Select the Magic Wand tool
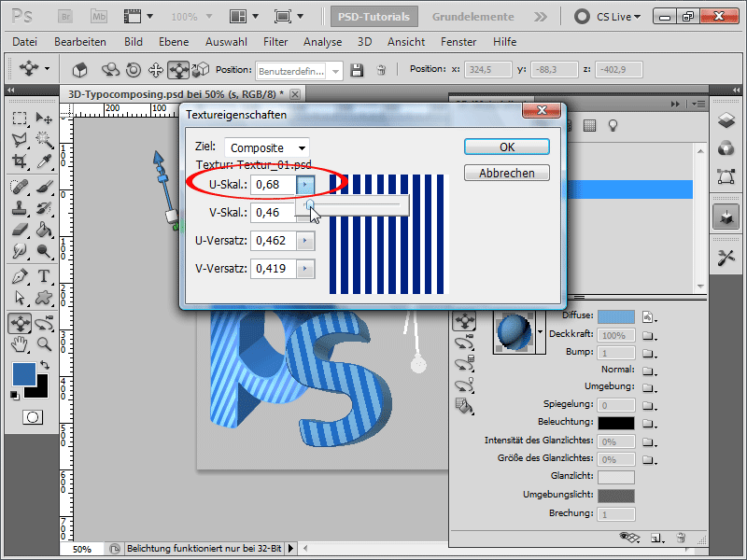The width and height of the screenshot is (747, 560). click(x=44, y=139)
